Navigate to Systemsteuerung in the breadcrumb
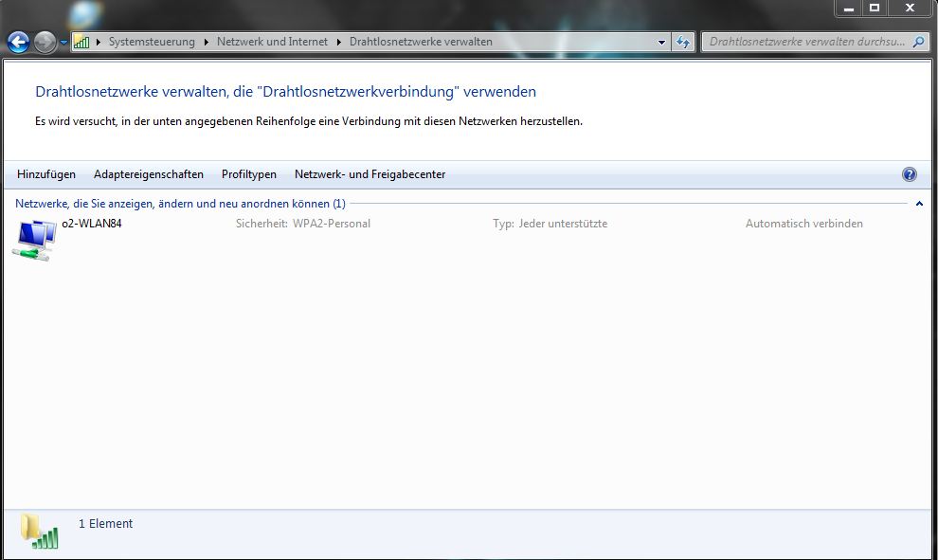Viewport: 938px width, 560px height. tap(152, 42)
